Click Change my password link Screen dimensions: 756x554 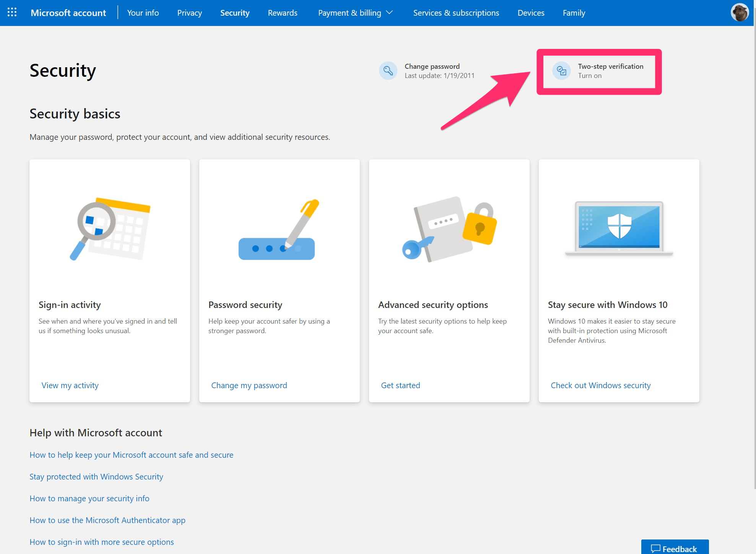click(x=249, y=385)
